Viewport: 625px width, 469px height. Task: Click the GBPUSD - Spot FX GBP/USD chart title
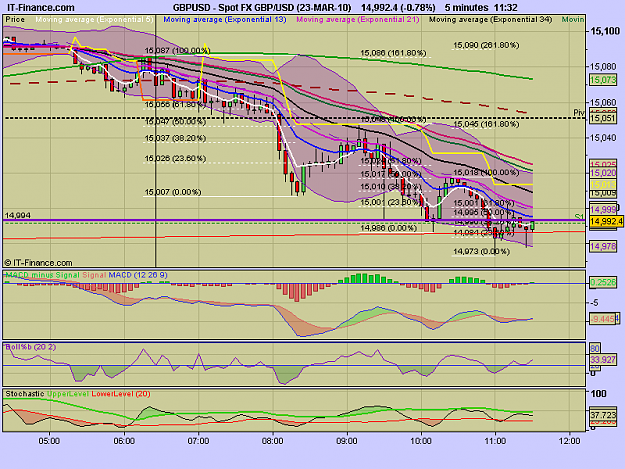point(262,8)
